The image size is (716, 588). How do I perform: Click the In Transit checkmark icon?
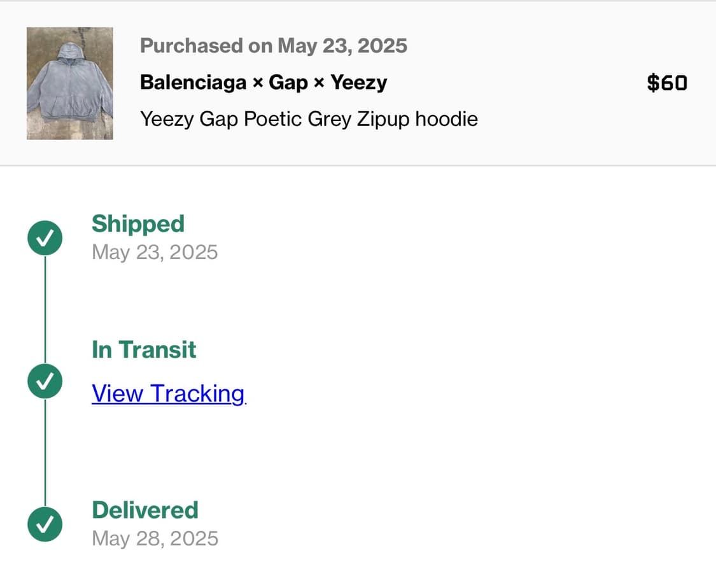[x=45, y=381]
